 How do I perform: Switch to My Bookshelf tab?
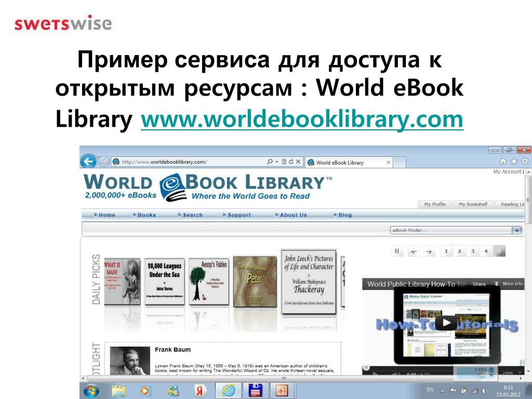click(x=473, y=204)
